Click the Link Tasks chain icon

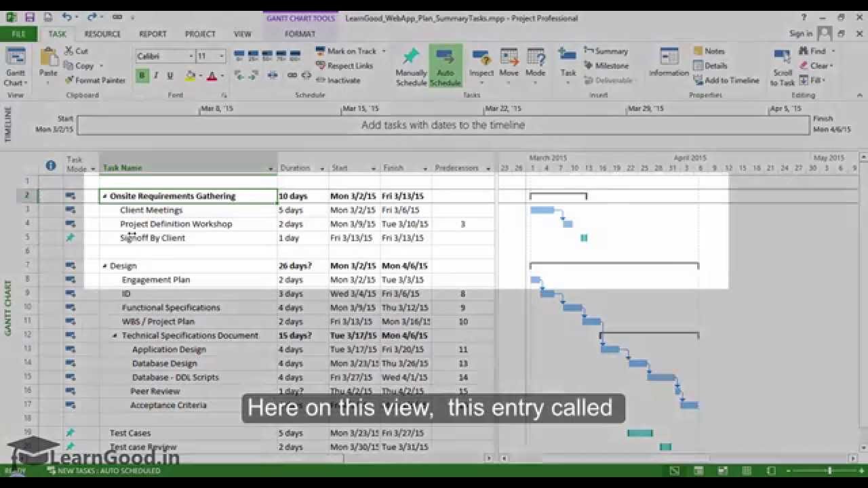[x=292, y=75]
